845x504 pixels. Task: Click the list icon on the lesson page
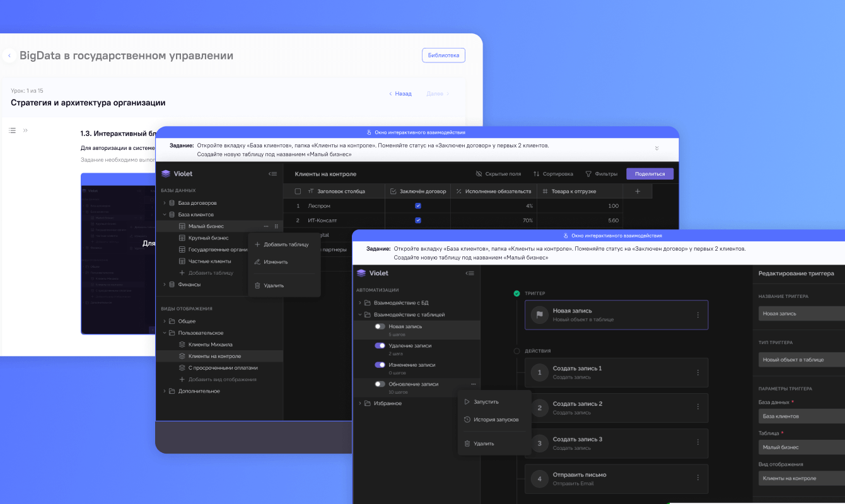coord(12,130)
